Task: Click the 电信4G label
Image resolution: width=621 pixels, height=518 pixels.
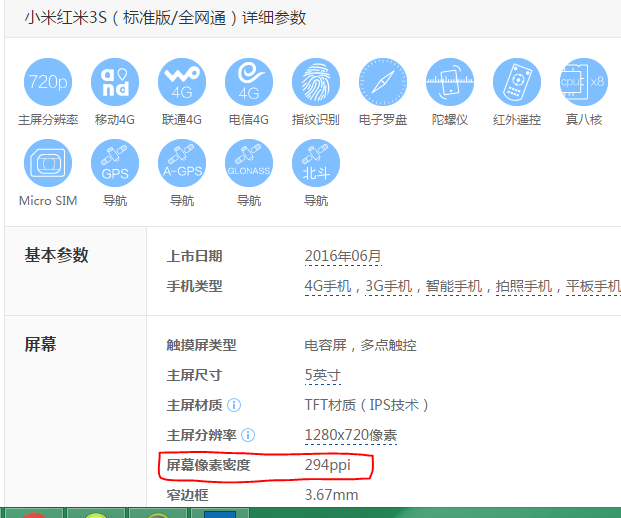Action: (249, 120)
